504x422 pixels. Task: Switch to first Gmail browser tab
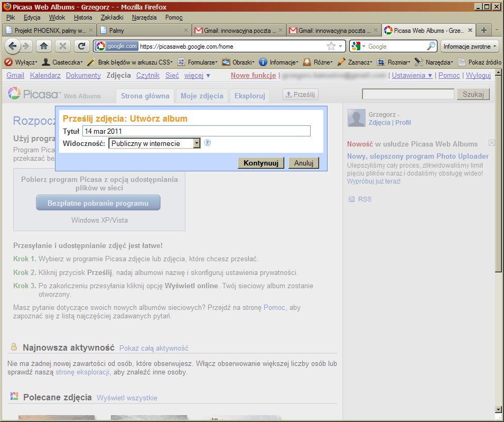pyautogui.click(x=238, y=31)
